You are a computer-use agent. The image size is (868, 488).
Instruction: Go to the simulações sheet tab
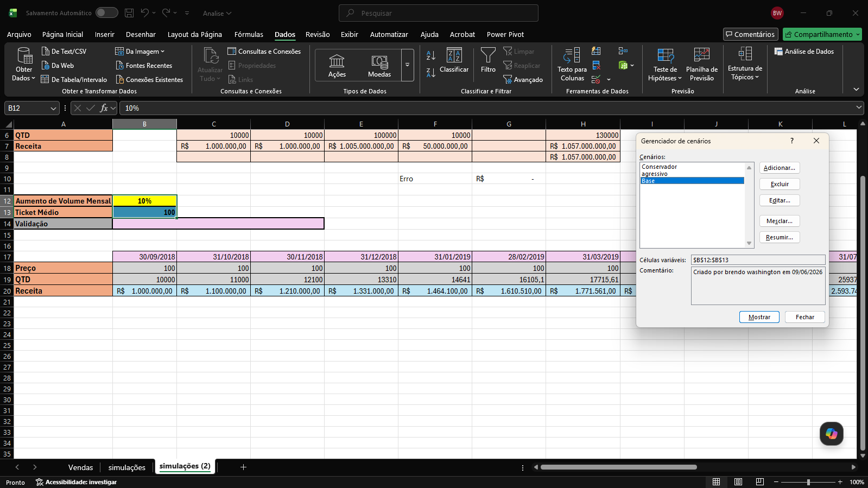pyautogui.click(x=126, y=467)
